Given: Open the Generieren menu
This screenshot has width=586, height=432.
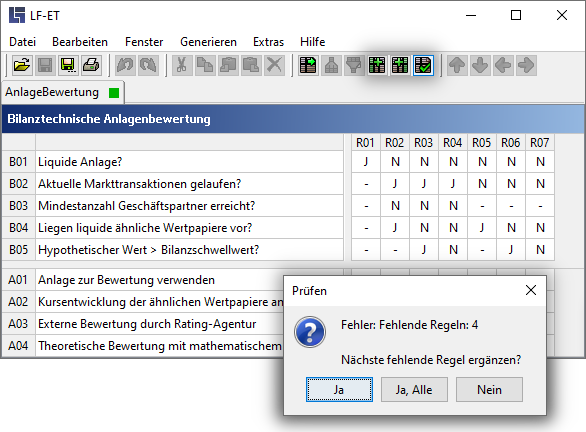Looking at the screenshot, I should pyautogui.click(x=208, y=42).
